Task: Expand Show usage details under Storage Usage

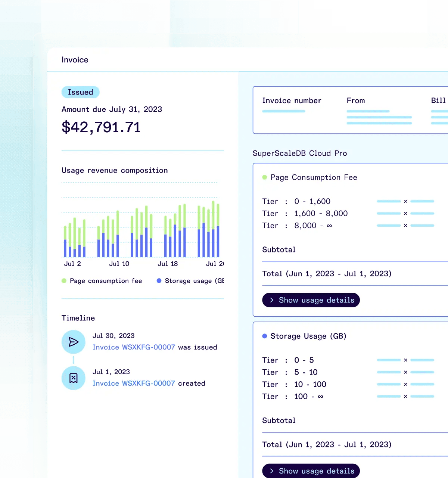Action: tap(311, 471)
